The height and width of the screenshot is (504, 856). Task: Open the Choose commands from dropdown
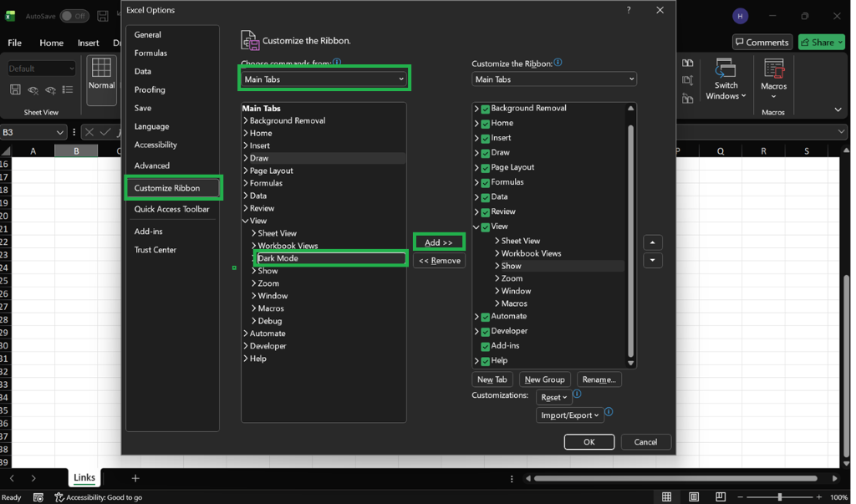point(324,79)
